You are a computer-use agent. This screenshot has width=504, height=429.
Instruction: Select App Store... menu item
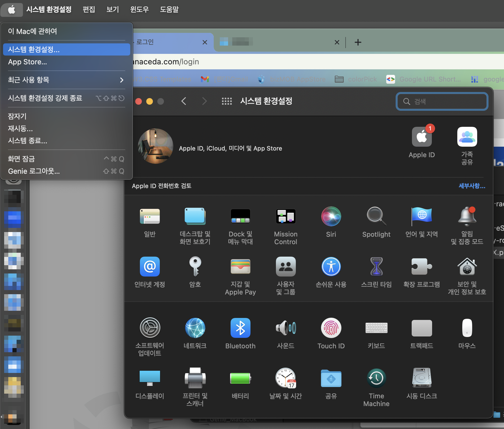[x=67, y=62]
